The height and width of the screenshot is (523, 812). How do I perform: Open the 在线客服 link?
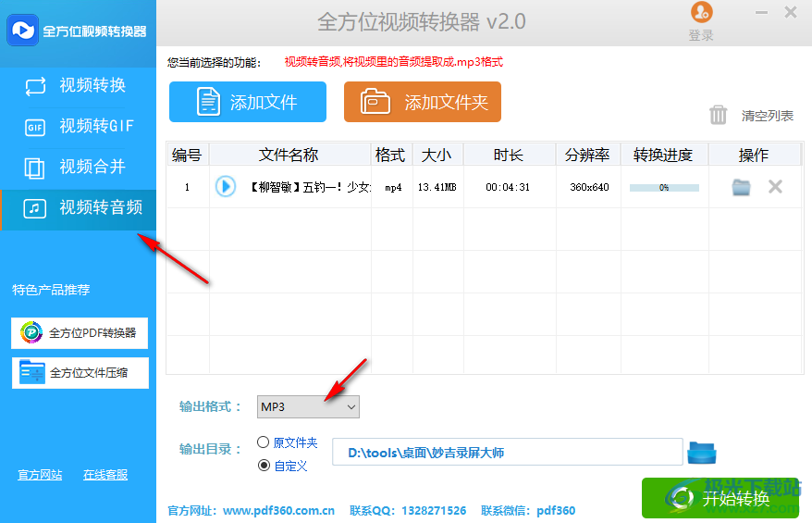[x=105, y=474]
